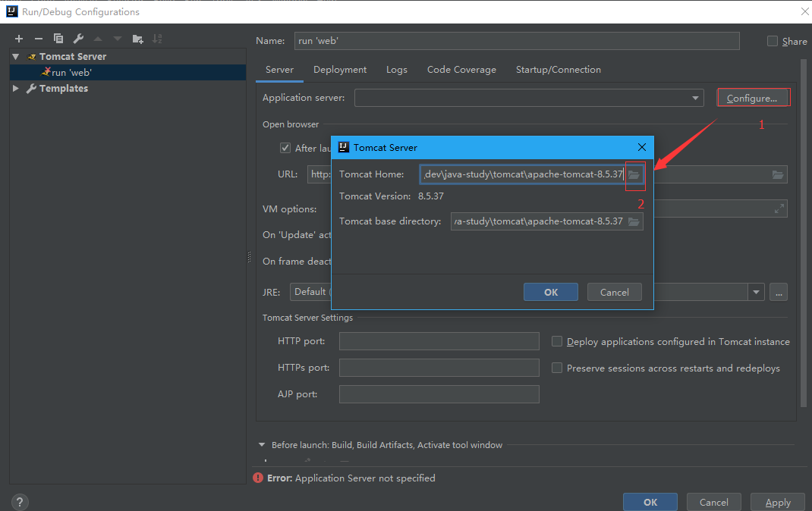The image size is (812, 511).
Task: Add new configuration with plus icon
Action: click(x=19, y=39)
